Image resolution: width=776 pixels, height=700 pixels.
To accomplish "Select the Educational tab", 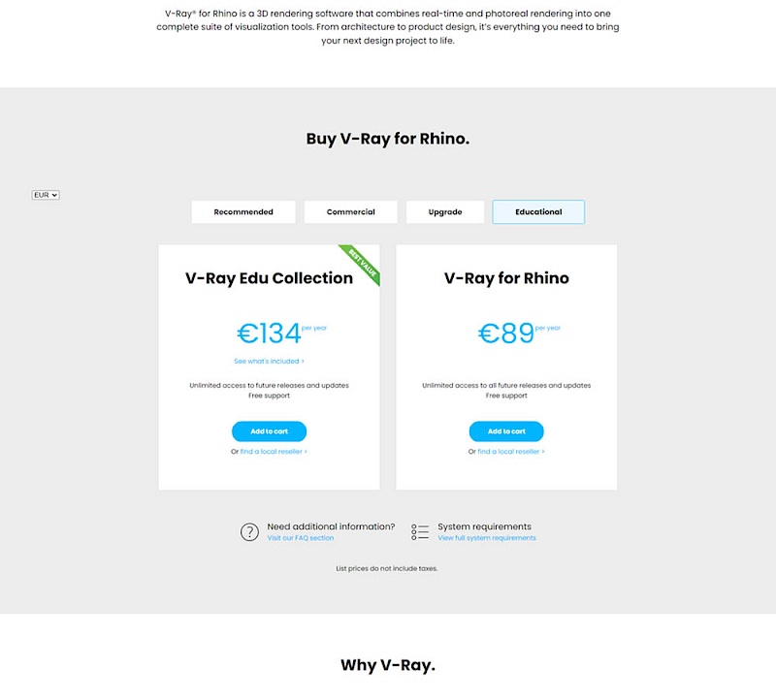I will tap(538, 211).
